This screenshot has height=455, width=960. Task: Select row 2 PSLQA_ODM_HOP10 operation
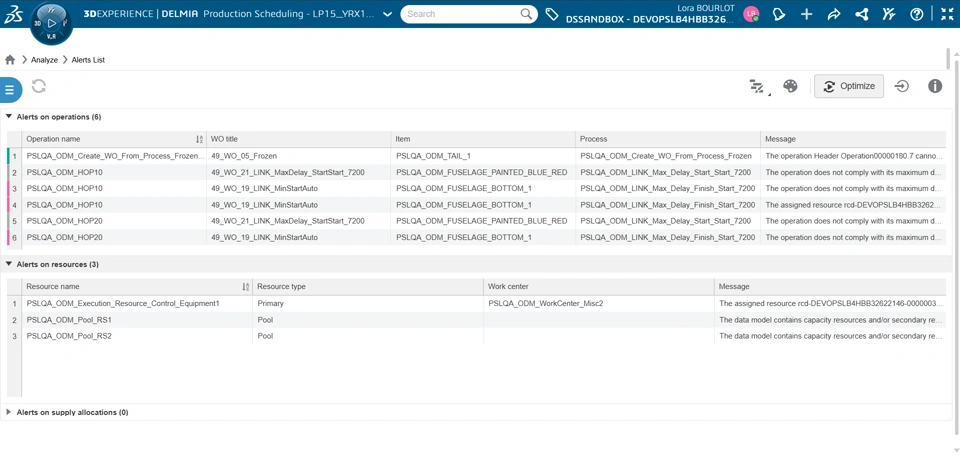[x=114, y=172]
